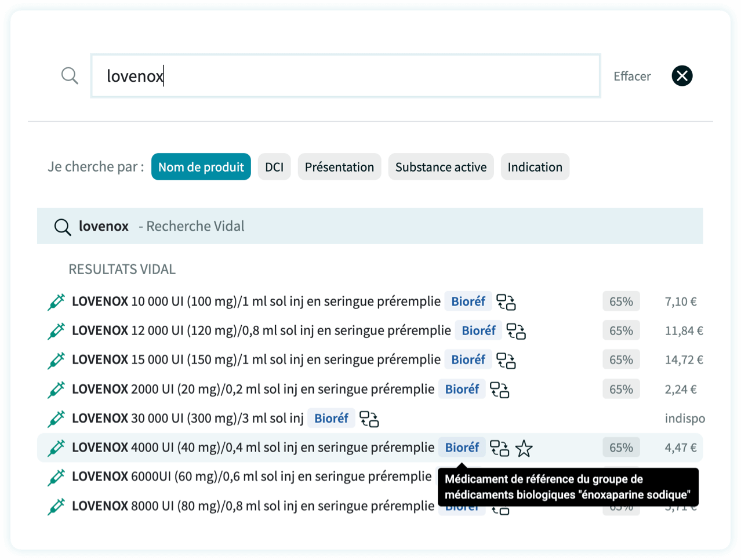Click 65% badge on LOVENOX 2000 UI row
Viewport: 741px width, 560px height.
pos(621,389)
